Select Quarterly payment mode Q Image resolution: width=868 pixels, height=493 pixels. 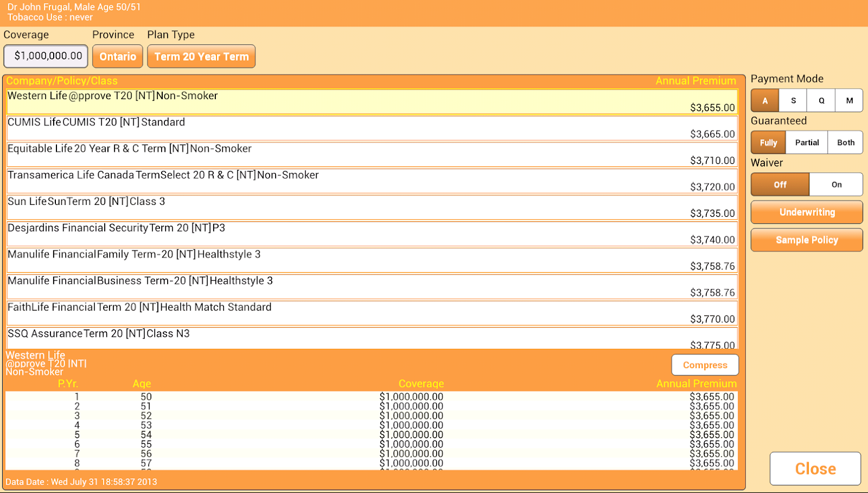pos(821,101)
